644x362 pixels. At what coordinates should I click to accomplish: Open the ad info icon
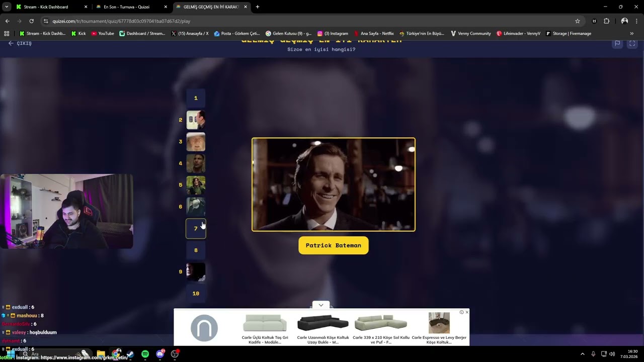[461, 312]
